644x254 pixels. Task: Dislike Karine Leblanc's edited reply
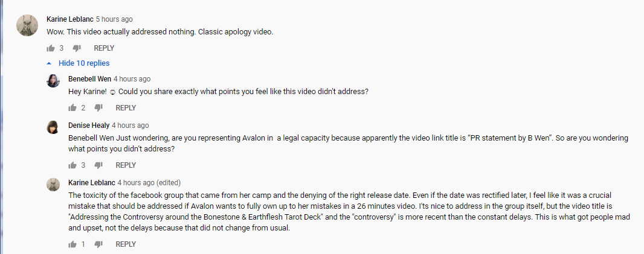point(98,244)
